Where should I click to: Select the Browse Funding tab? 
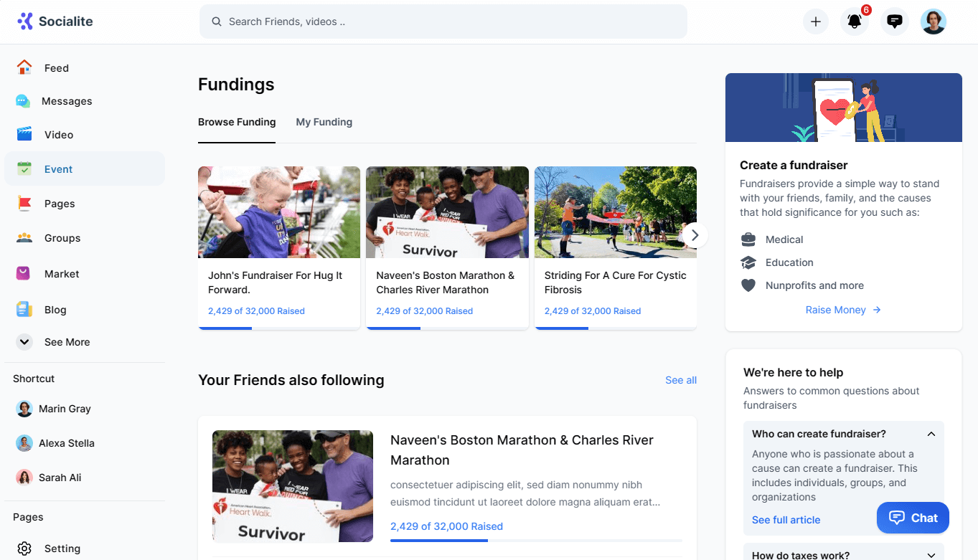(237, 122)
